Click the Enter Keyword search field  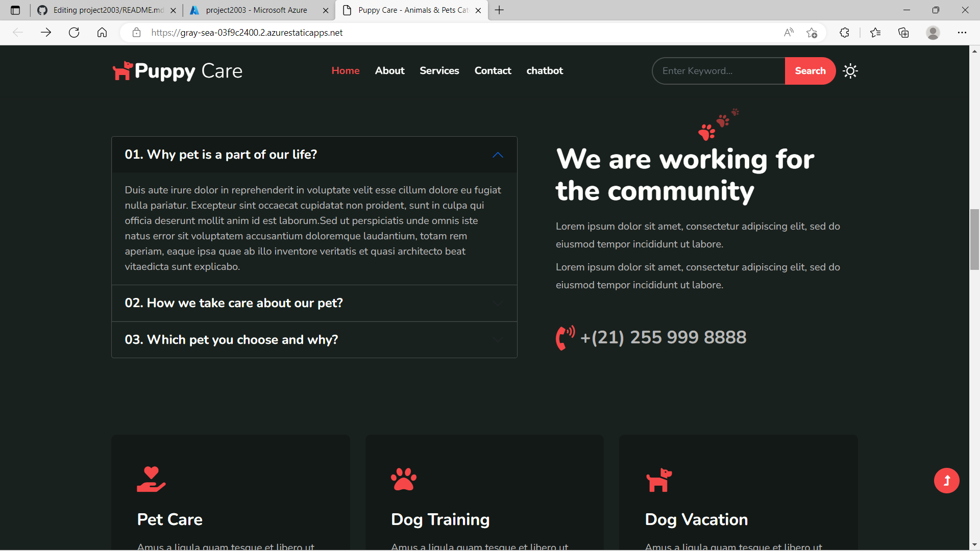pos(718,71)
